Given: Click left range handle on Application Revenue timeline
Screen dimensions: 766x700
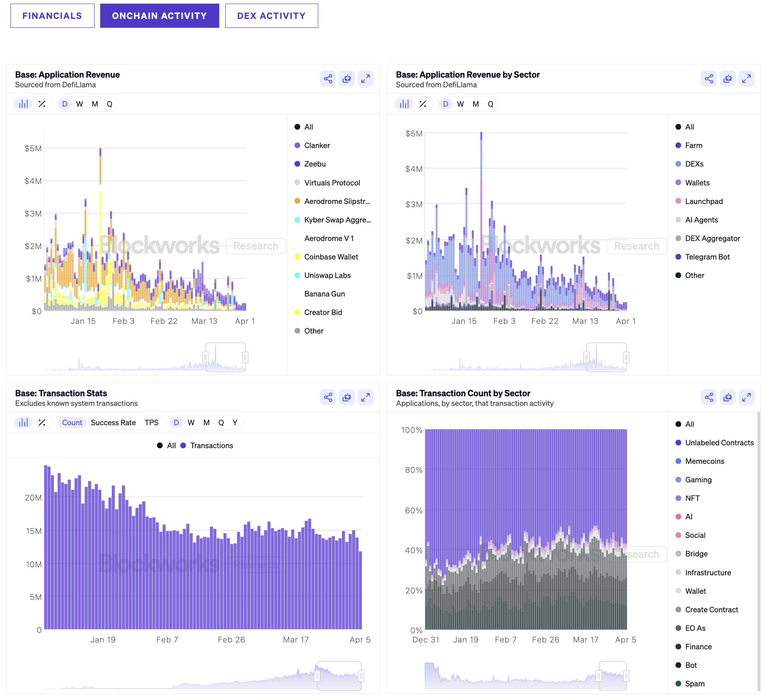Looking at the screenshot, I should (x=206, y=357).
